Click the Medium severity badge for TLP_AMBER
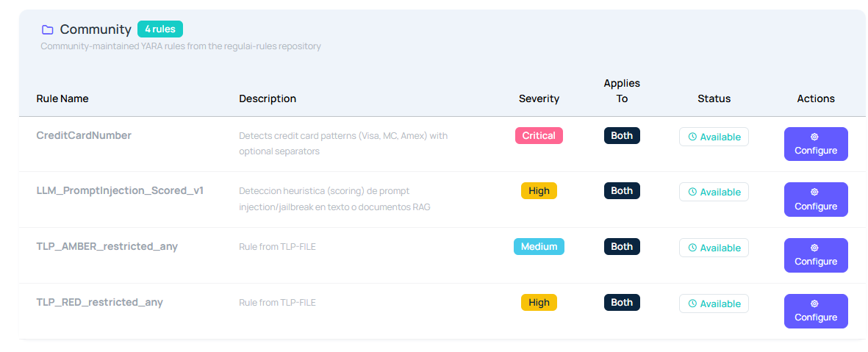This screenshot has width=868, height=352. (x=539, y=247)
